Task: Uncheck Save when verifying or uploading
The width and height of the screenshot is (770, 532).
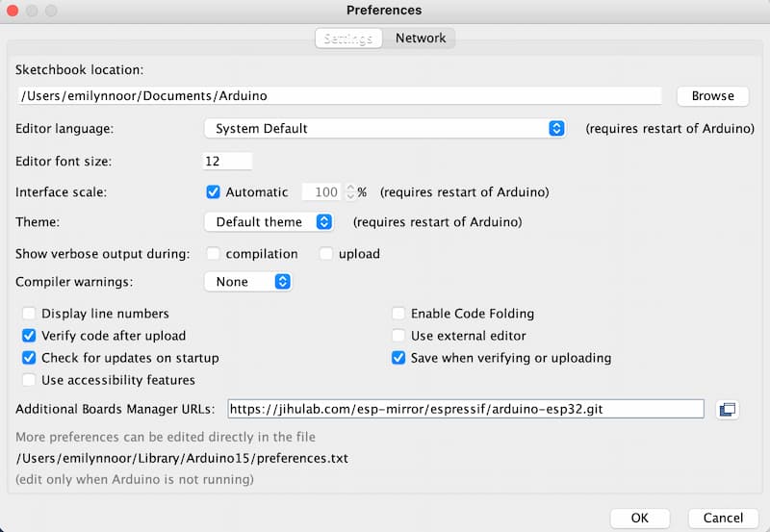Action: (x=398, y=358)
